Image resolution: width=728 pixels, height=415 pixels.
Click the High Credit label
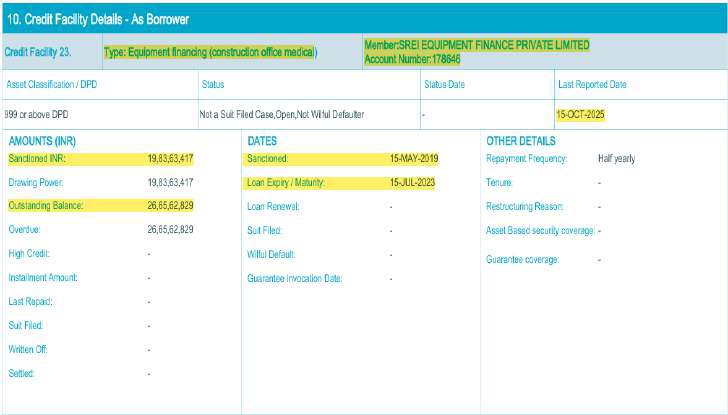tap(29, 253)
